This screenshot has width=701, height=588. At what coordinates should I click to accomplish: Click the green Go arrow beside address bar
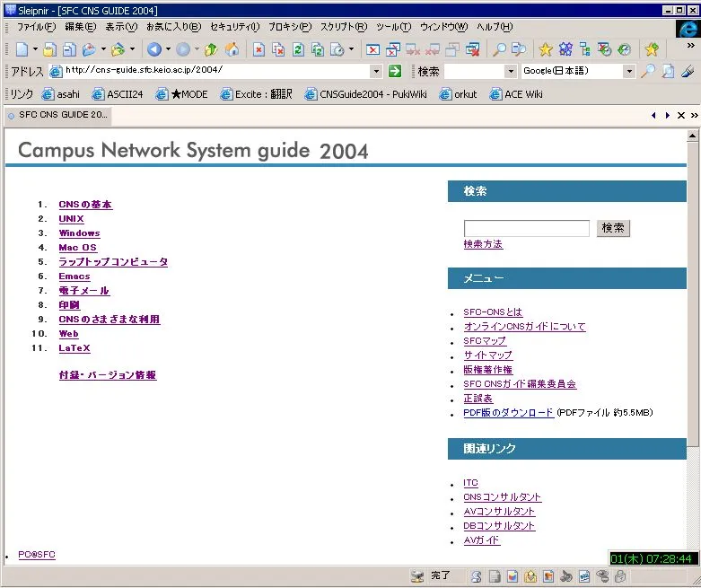(x=395, y=71)
